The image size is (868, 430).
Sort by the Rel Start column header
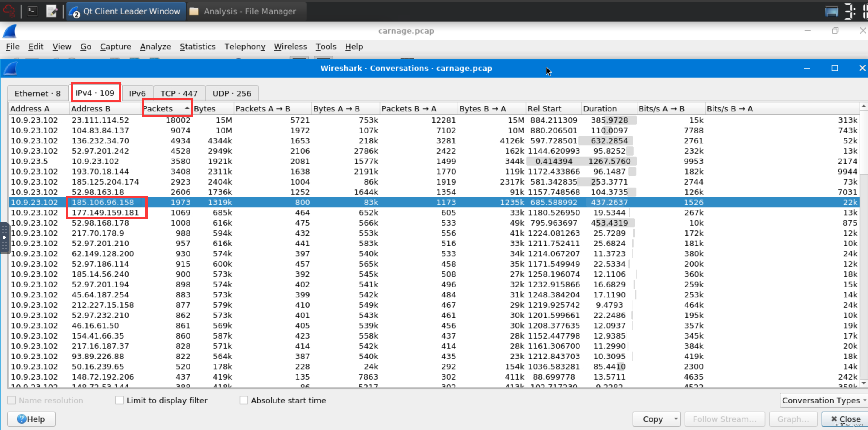tap(553, 109)
